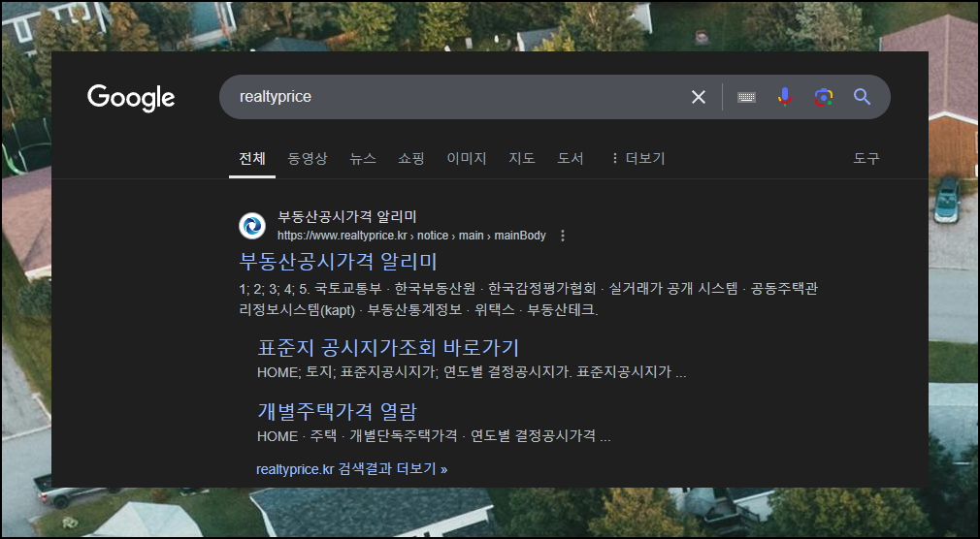The height and width of the screenshot is (539, 980).
Task: Start voice search with the microphone icon
Action: (x=785, y=97)
